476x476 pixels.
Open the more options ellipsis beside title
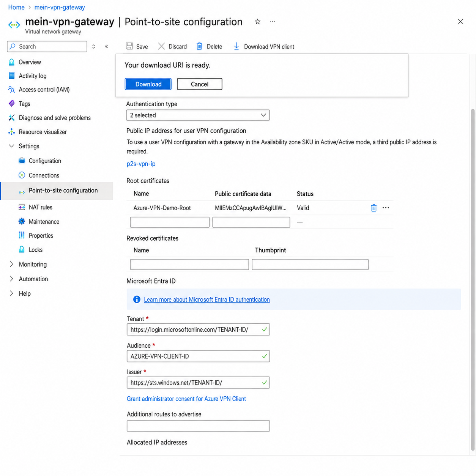pos(272,22)
